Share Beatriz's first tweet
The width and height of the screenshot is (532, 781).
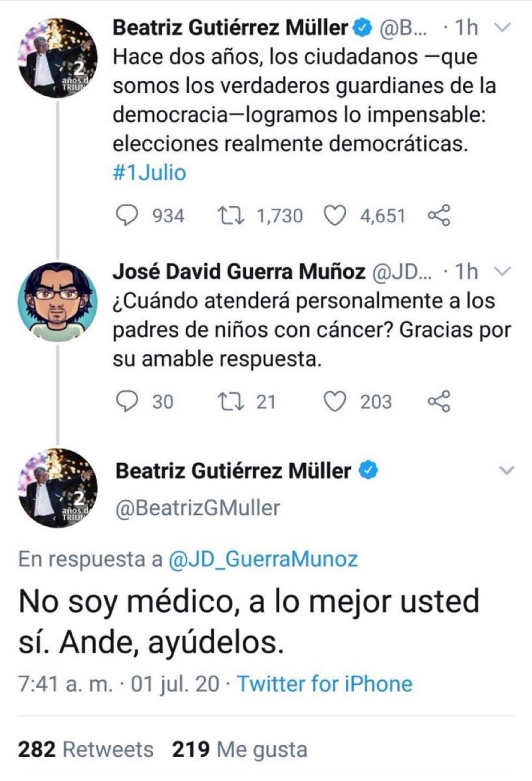439,216
